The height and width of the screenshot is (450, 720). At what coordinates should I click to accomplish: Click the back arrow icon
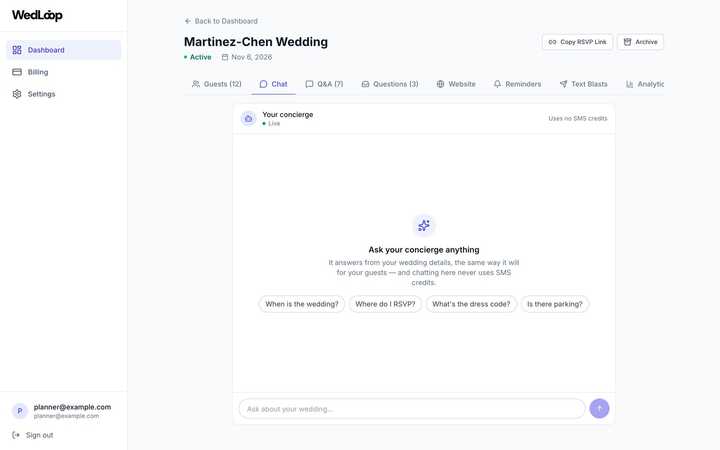click(187, 21)
